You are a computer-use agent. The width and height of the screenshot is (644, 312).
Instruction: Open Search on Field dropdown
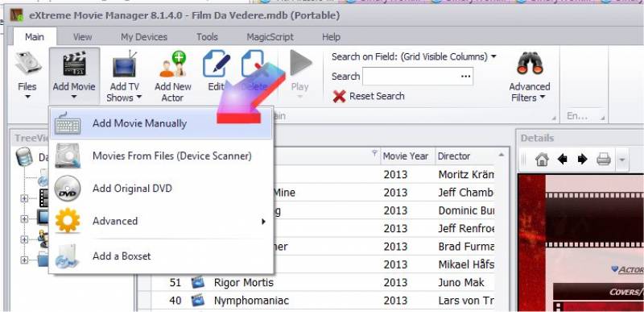click(x=414, y=56)
